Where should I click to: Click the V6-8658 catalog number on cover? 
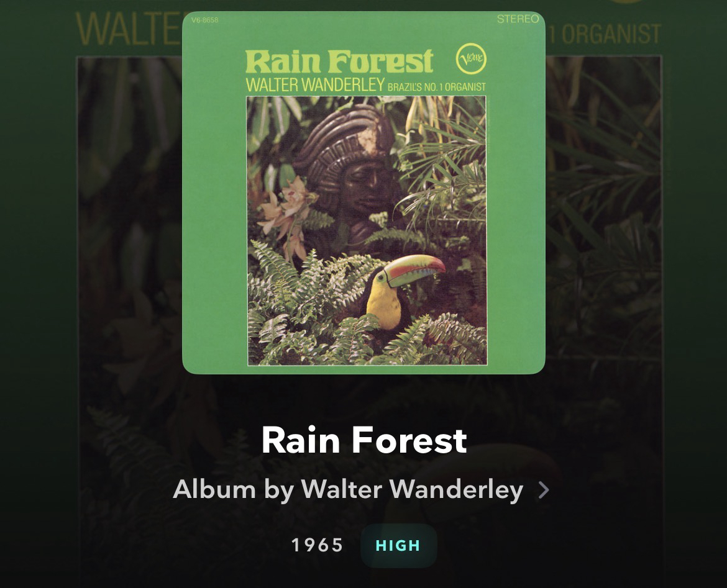click(x=204, y=20)
